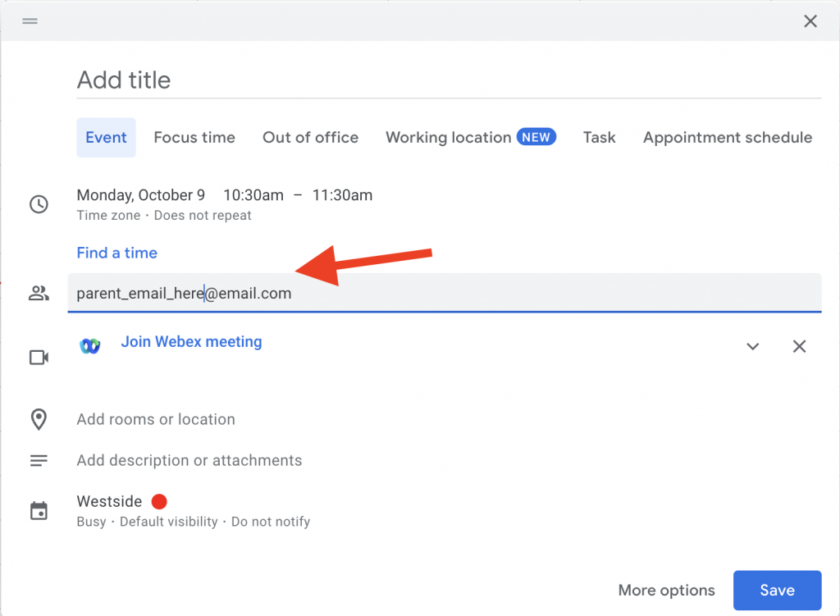
Task: Open the Join Webex meeting link
Action: pyautogui.click(x=191, y=342)
